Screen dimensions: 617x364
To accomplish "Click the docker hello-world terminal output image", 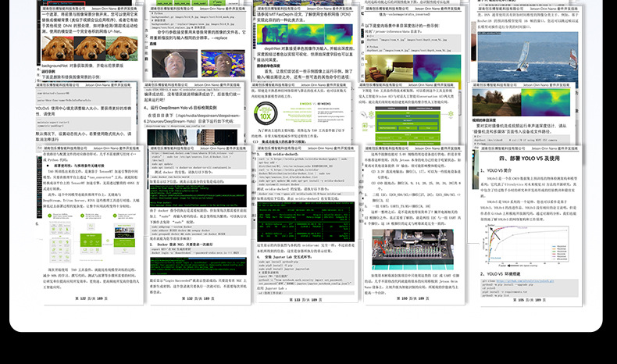I will [x=198, y=196].
